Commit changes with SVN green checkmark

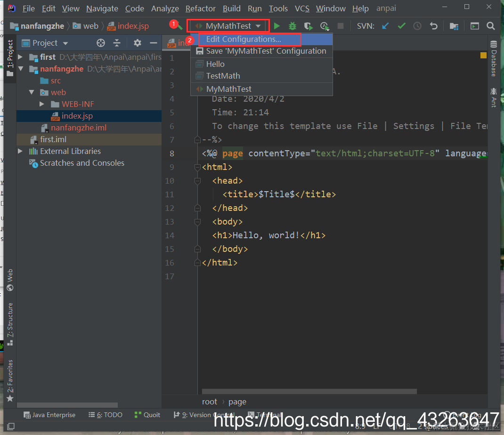click(x=401, y=26)
